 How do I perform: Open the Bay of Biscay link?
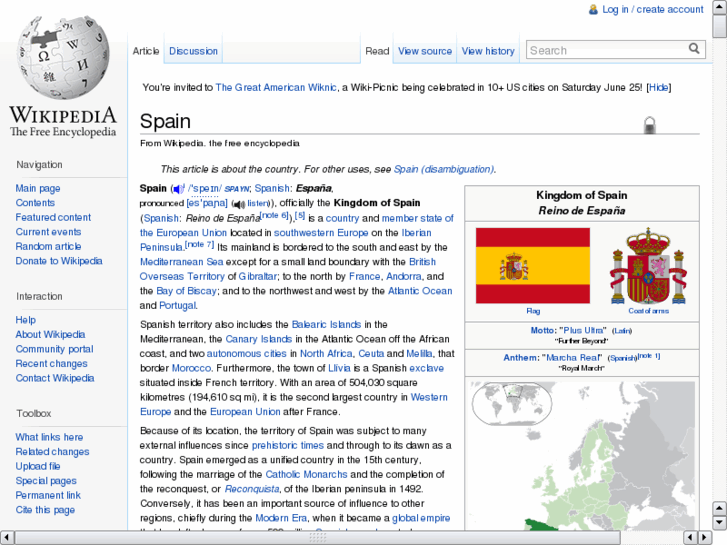[186, 291]
